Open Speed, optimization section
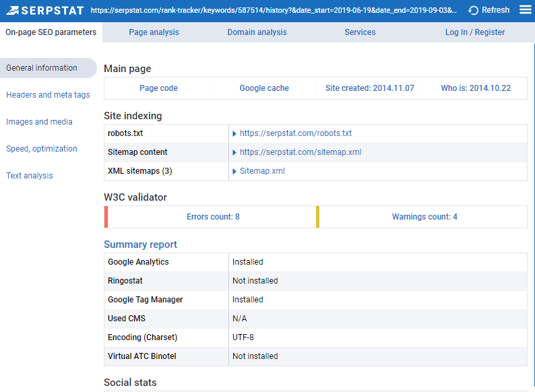This screenshot has width=535, height=392. click(42, 149)
